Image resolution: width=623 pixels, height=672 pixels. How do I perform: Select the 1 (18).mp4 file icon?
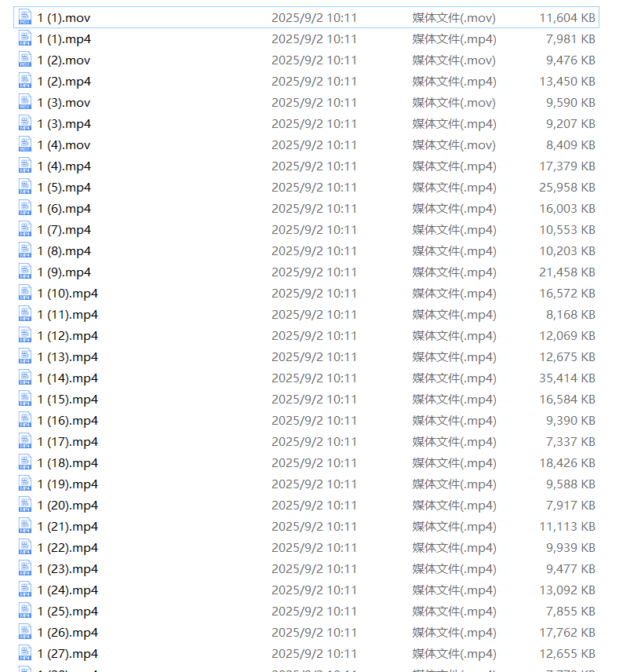(x=24, y=462)
